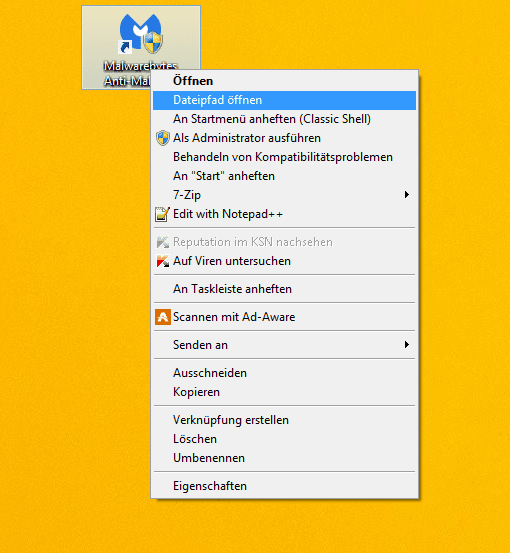Select Ausschneiden from the menu
The width and height of the screenshot is (510, 553).
click(284, 373)
